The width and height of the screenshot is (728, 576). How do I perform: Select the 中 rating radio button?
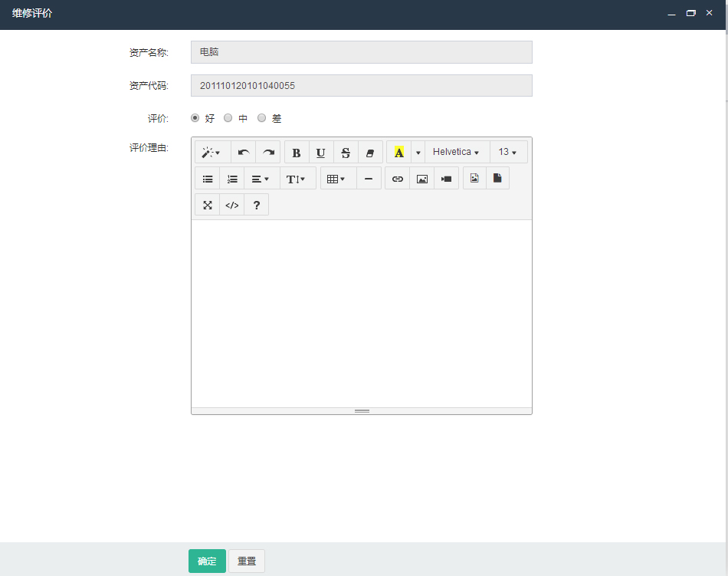coord(228,118)
